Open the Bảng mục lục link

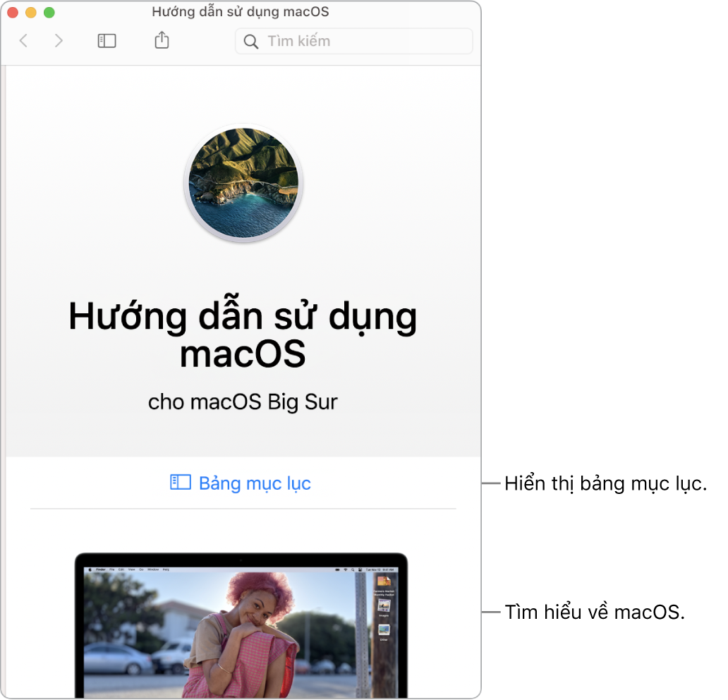(x=255, y=483)
